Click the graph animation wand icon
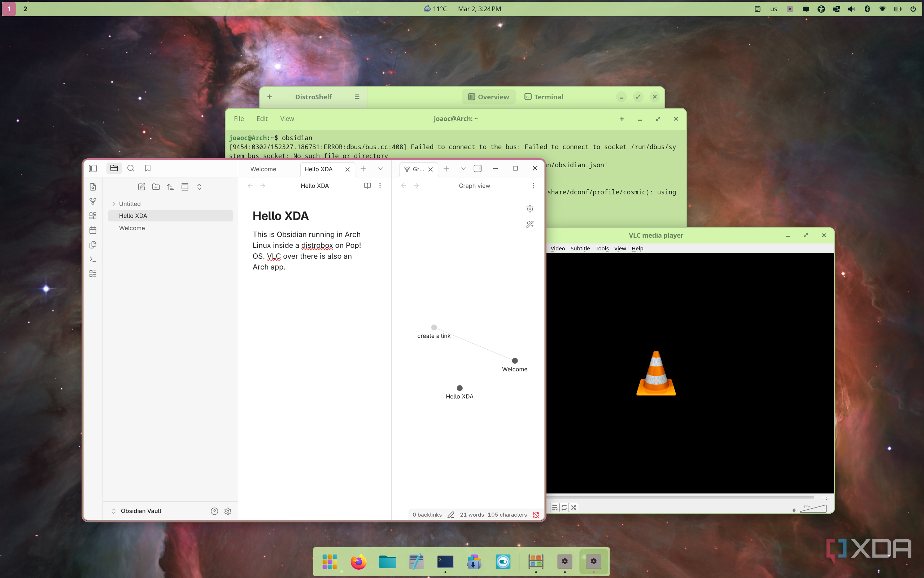The height and width of the screenshot is (578, 924). 530,224
